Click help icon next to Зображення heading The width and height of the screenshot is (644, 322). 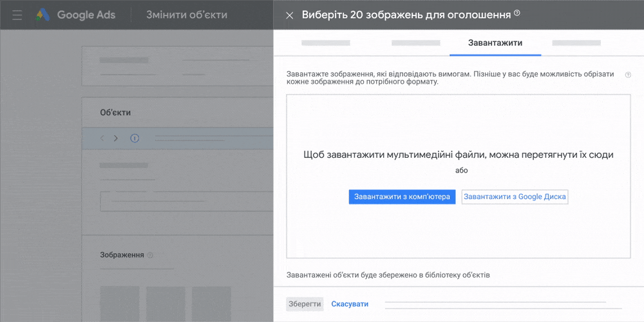pos(150,255)
